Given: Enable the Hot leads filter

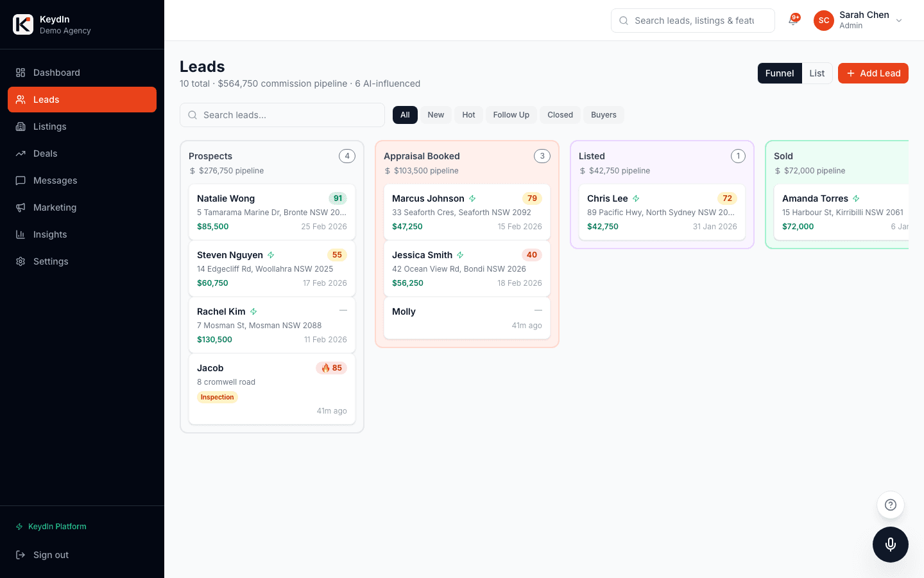Looking at the screenshot, I should tap(468, 114).
